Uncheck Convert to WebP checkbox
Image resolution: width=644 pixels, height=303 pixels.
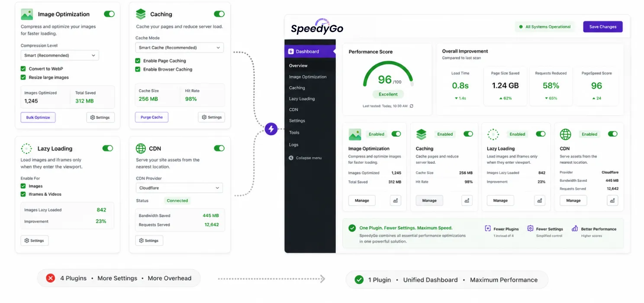(23, 68)
